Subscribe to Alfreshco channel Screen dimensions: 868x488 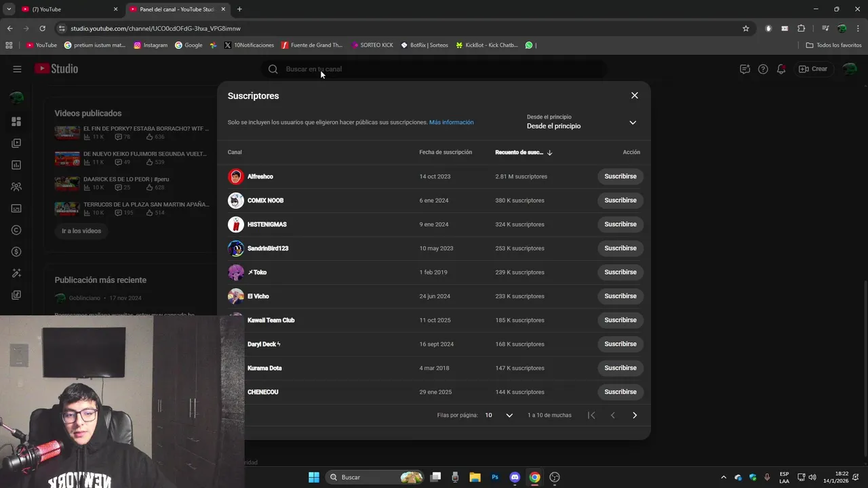coord(620,176)
